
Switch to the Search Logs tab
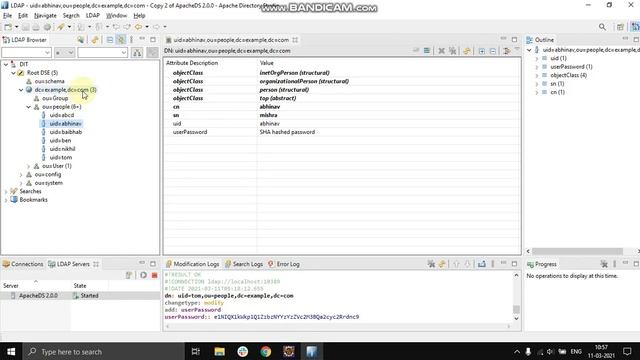244,264
